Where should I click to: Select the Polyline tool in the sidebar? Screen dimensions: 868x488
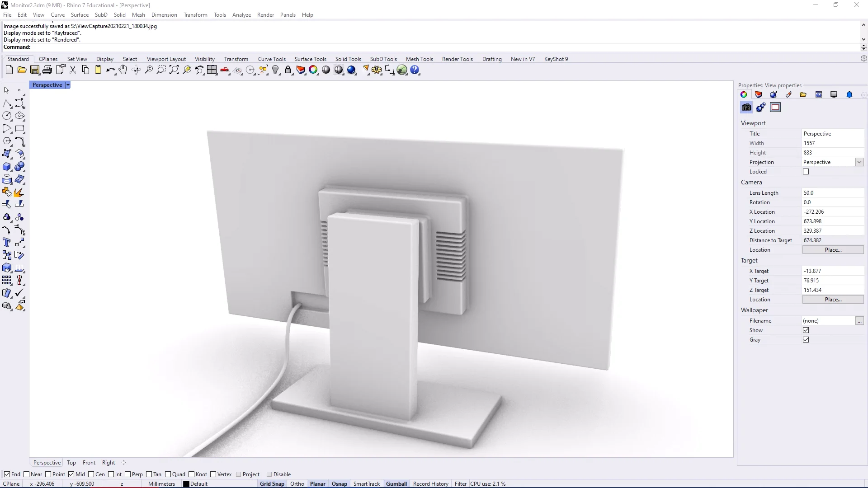click(7, 104)
